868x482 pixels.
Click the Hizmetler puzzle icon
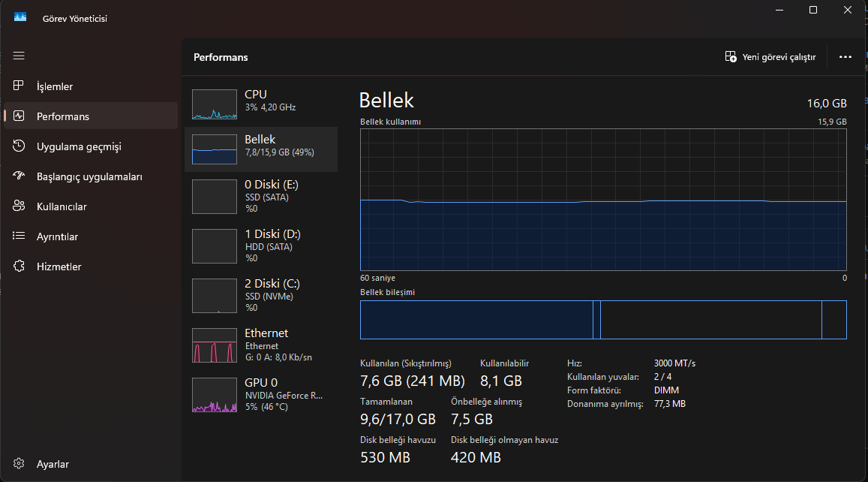point(19,266)
